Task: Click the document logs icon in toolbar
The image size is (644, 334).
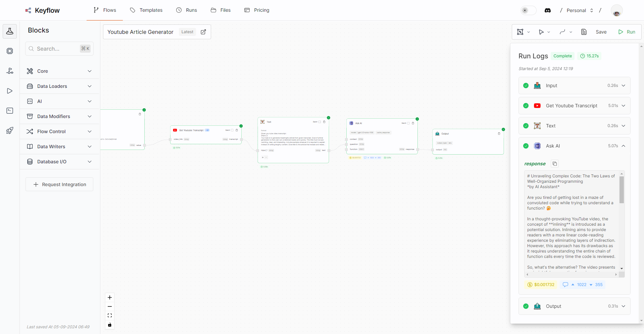Action: pos(584,32)
